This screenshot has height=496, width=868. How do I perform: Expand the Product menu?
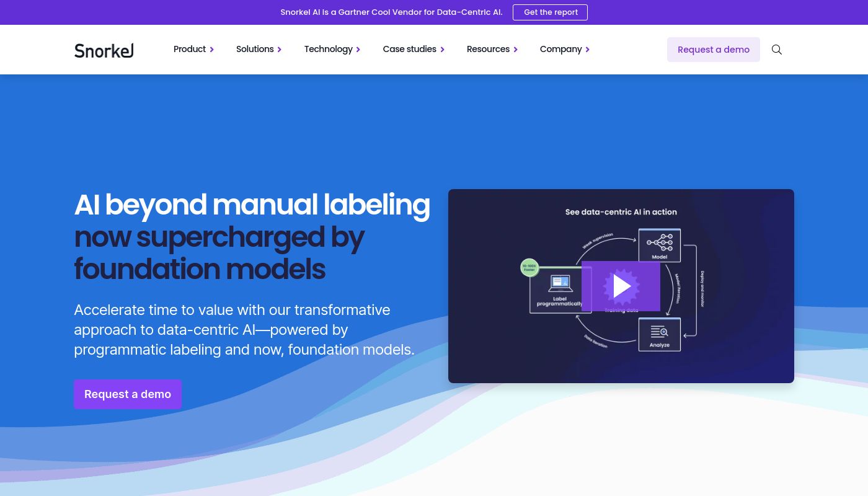(193, 49)
